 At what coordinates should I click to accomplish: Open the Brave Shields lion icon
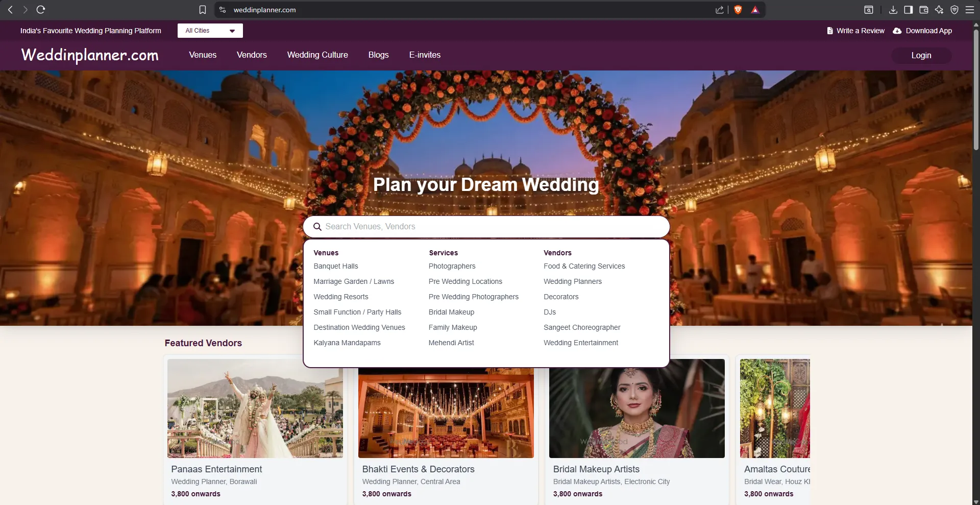click(738, 10)
